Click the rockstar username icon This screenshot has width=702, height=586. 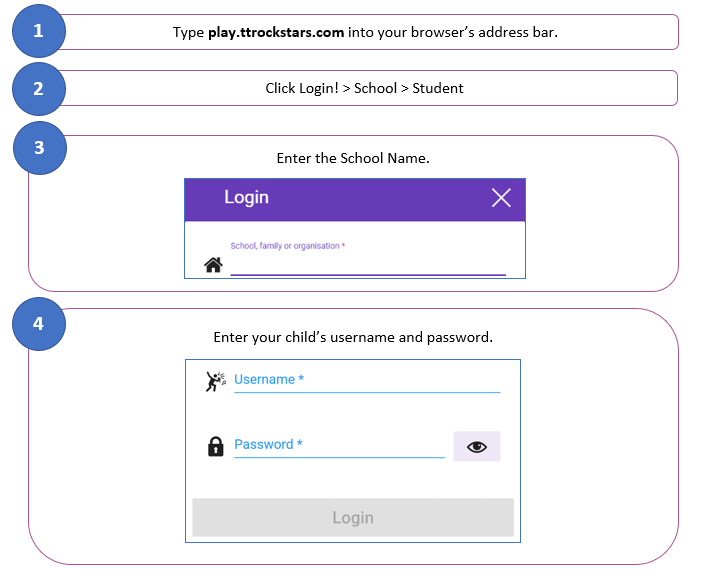coord(215,381)
